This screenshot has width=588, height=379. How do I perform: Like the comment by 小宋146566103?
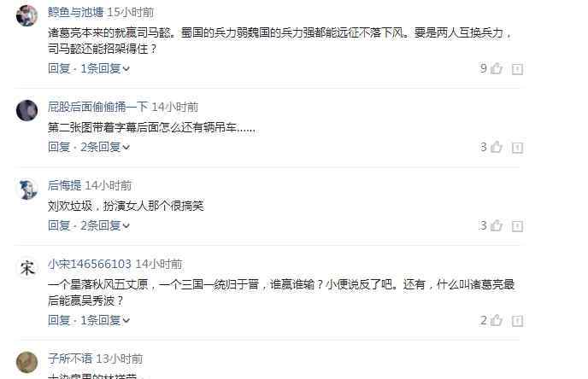[497, 320]
